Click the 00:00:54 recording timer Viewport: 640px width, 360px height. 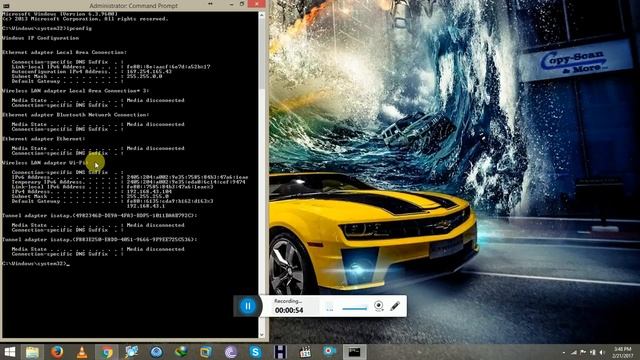[x=289, y=310]
